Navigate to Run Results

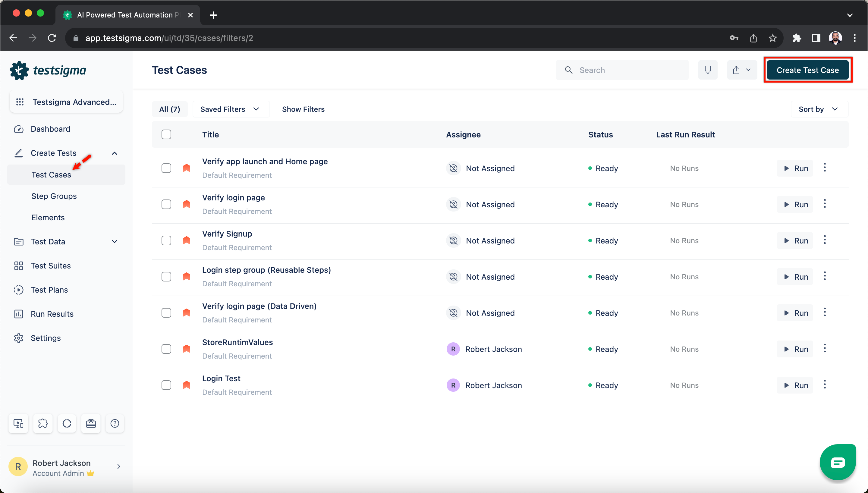52,314
